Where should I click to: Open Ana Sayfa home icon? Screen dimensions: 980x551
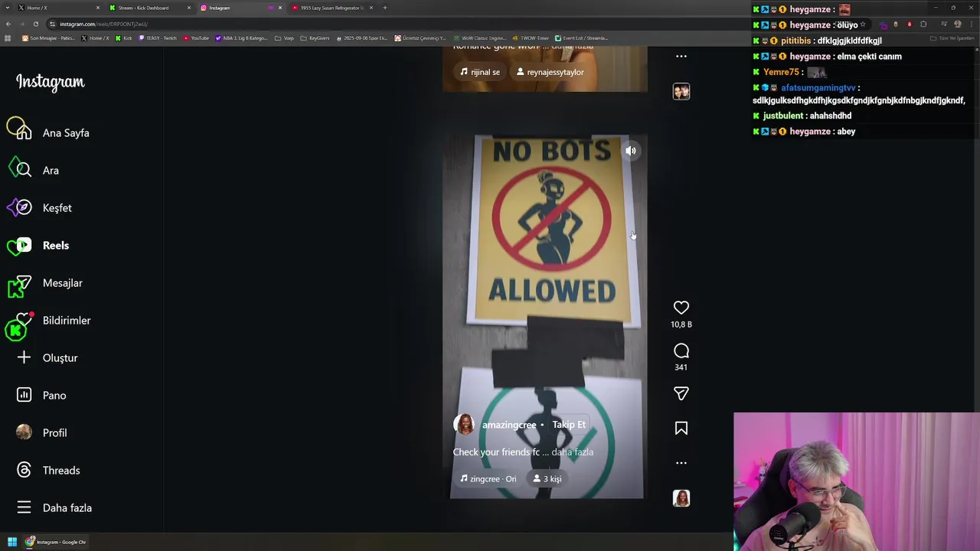(x=24, y=133)
